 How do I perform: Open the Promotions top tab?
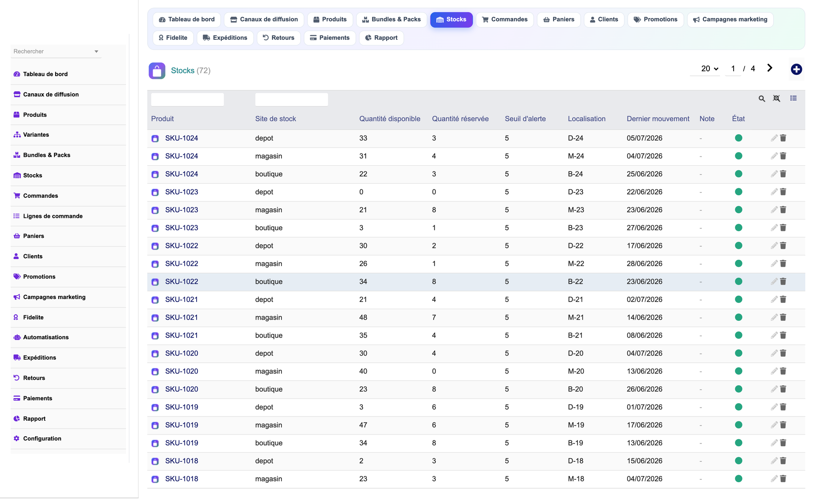(655, 20)
